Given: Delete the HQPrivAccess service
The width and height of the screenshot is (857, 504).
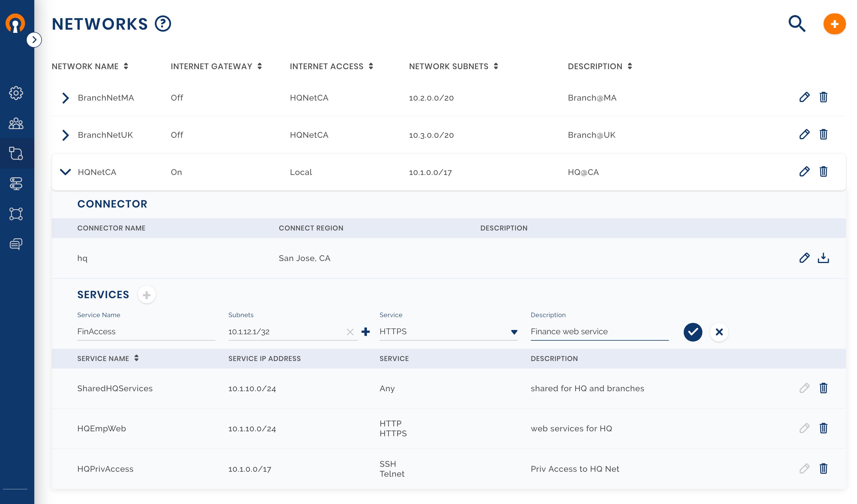Looking at the screenshot, I should coord(823,469).
